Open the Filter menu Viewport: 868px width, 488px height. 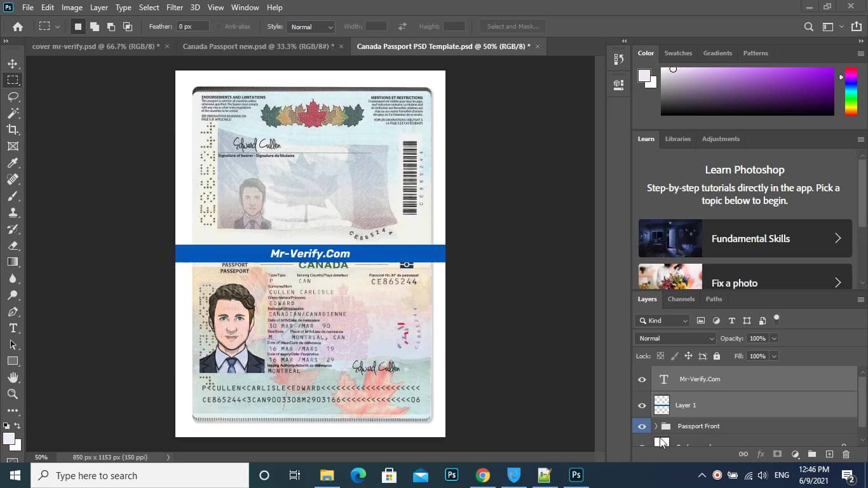[x=175, y=8]
